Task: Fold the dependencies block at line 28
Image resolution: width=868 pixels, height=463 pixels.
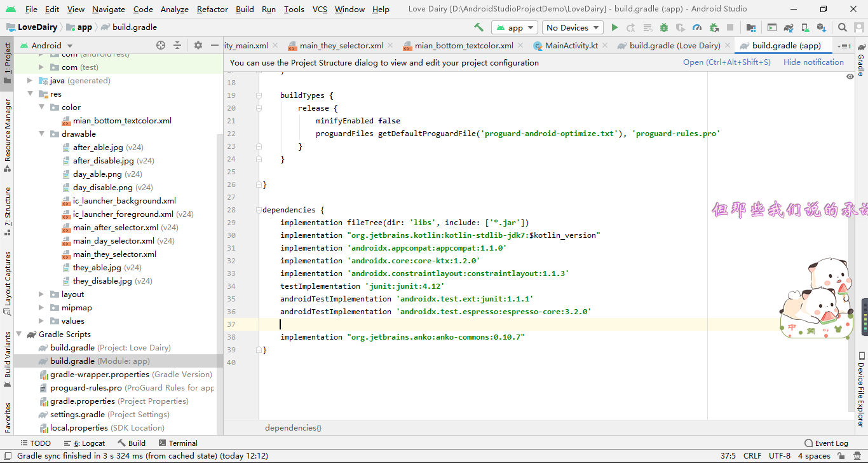Action: coord(259,210)
